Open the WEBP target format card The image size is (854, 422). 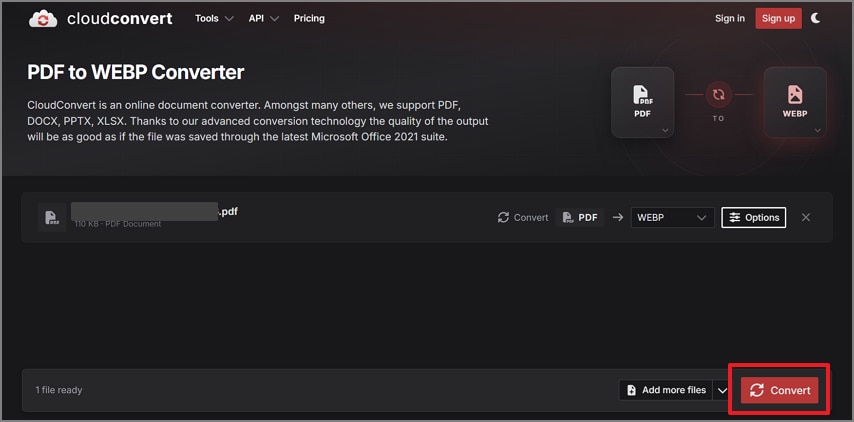tap(795, 102)
